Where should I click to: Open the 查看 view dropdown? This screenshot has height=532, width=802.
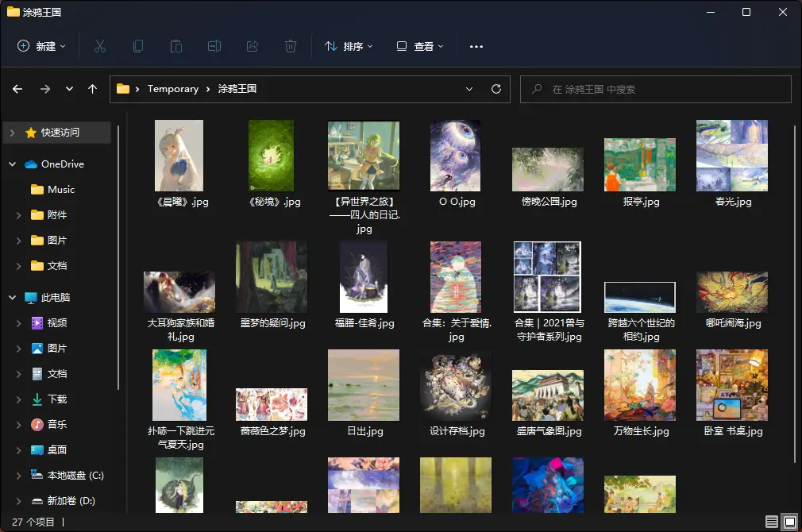point(420,47)
